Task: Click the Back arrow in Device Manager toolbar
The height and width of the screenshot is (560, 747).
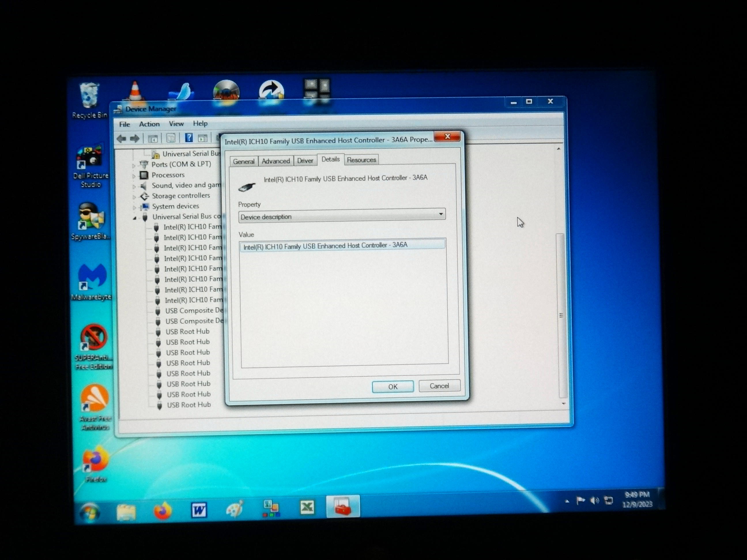Action: click(121, 138)
